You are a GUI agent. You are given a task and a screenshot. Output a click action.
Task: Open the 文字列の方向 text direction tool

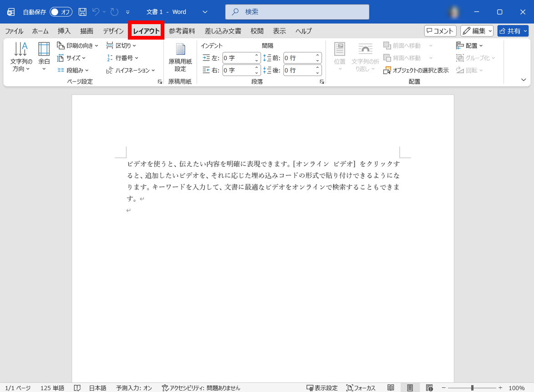tap(21, 57)
